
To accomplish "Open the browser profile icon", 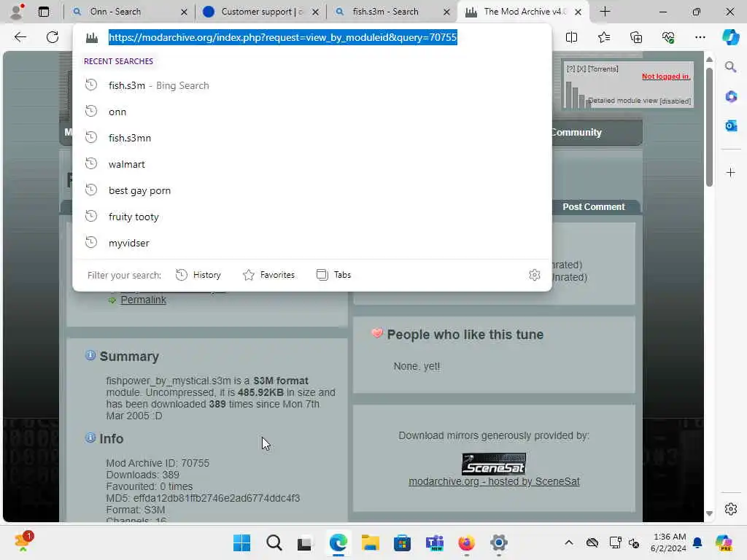I will (18, 12).
